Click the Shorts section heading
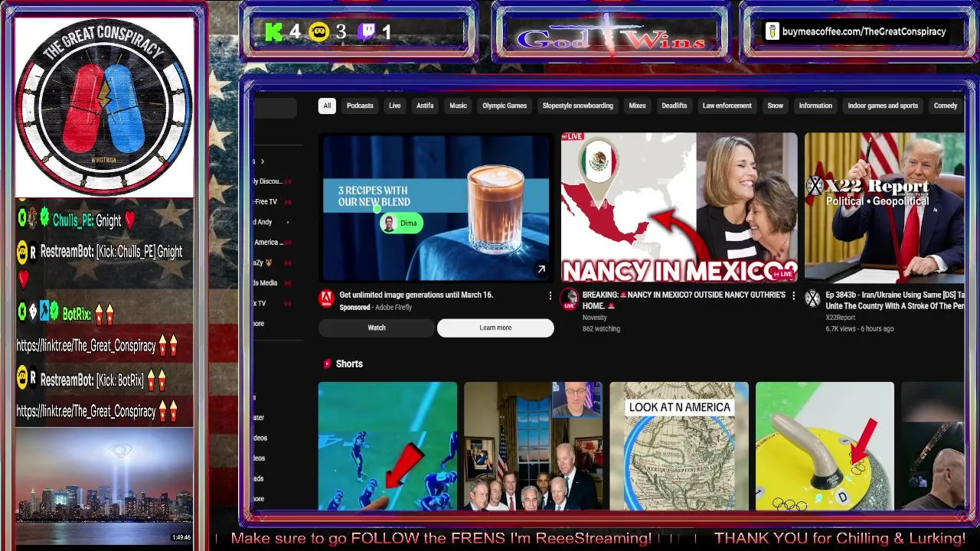The height and width of the screenshot is (551, 980). point(349,364)
